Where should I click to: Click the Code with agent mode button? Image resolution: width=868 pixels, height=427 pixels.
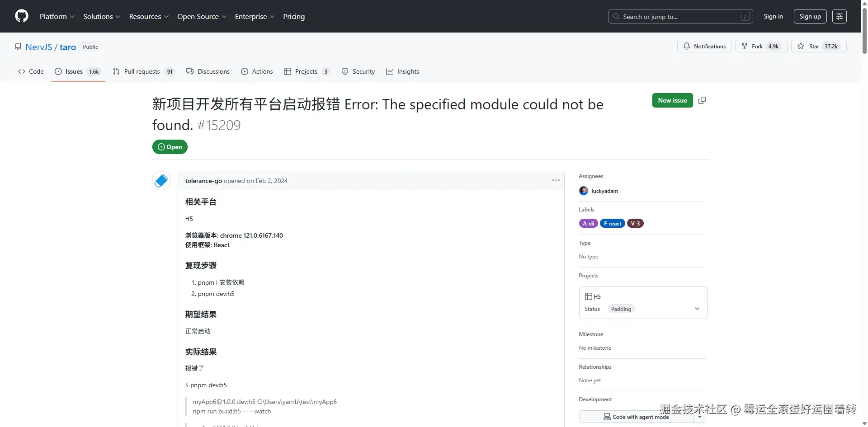tap(636, 417)
